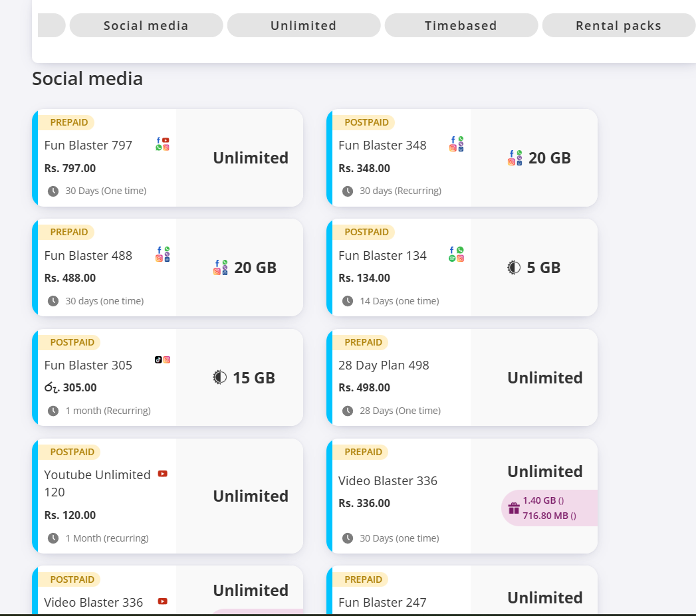Click the price Rs. 120.00
The image size is (696, 616).
coord(70,515)
